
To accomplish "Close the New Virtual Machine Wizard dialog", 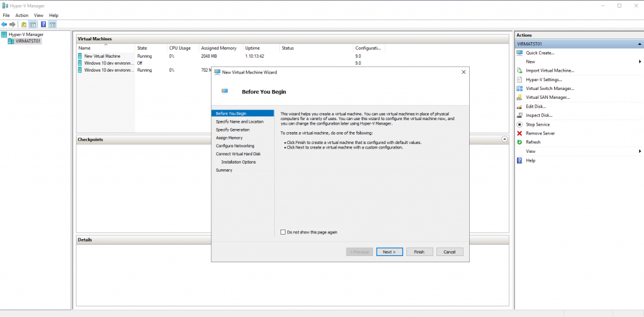I will pyautogui.click(x=464, y=72).
